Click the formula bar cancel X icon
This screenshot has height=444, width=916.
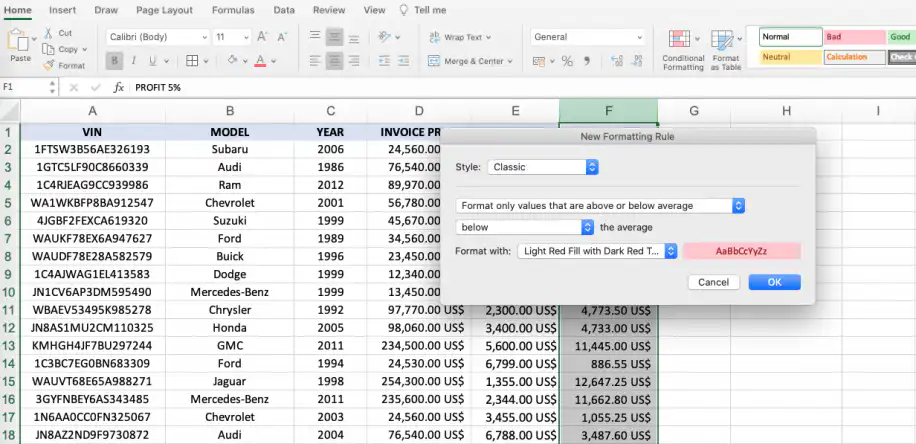click(74, 87)
